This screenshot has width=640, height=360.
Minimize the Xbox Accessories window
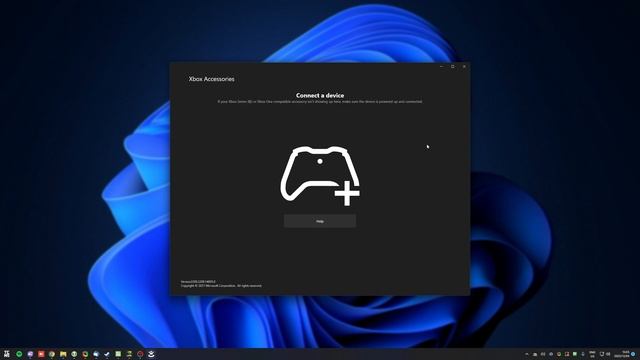[441, 67]
